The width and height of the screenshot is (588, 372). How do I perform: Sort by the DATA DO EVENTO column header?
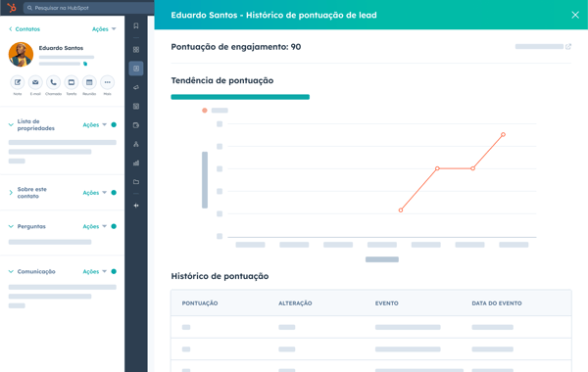[x=497, y=303]
